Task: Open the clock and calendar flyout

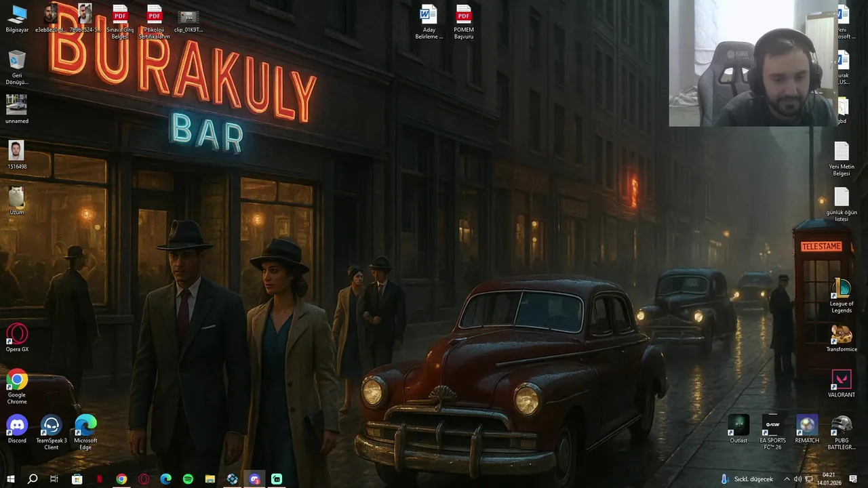Action: pos(829,479)
